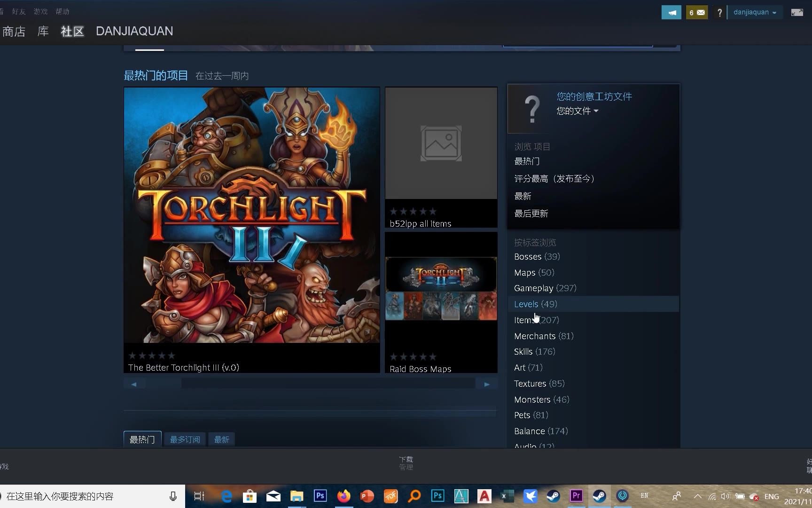Switch to active Steam taskbar window
This screenshot has height=508, width=812.
pos(599,496)
